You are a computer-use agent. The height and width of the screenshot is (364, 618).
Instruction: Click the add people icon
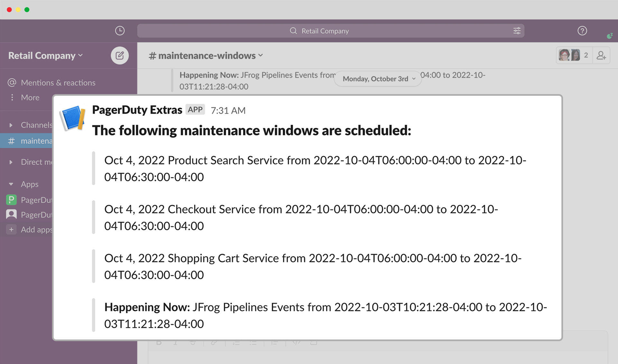(601, 56)
